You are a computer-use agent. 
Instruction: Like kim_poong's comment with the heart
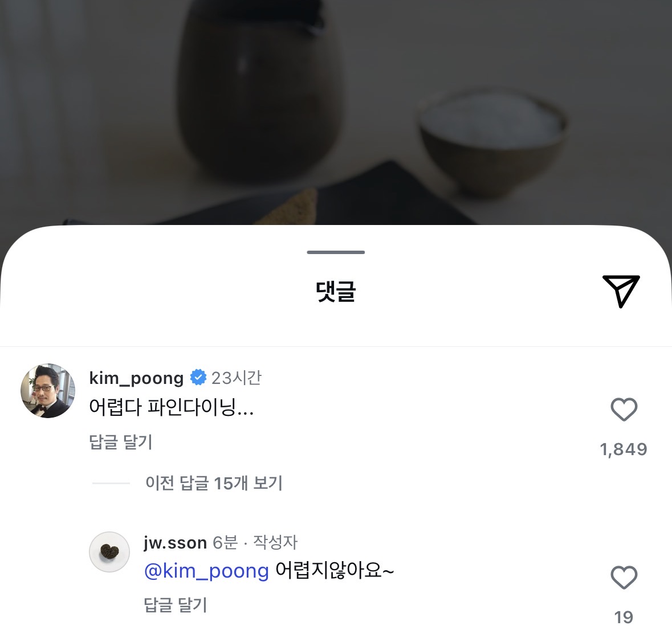click(624, 409)
